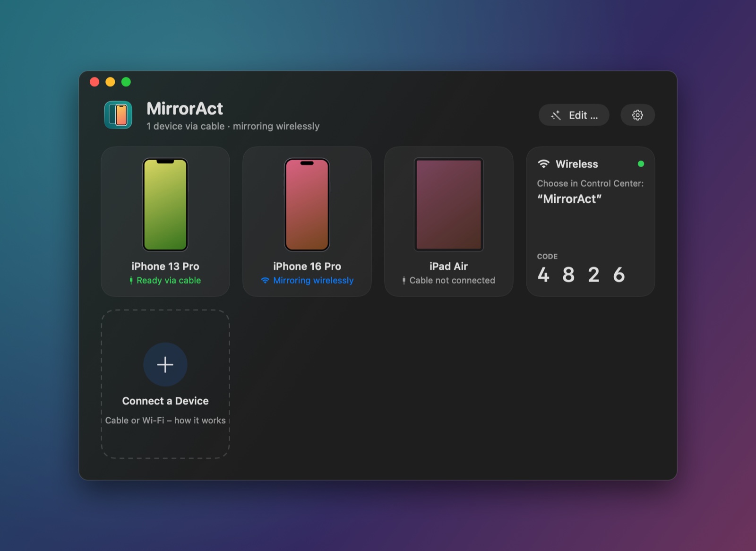Select the iPhone 13 Pro phone thumbnail
756x551 pixels.
point(165,205)
